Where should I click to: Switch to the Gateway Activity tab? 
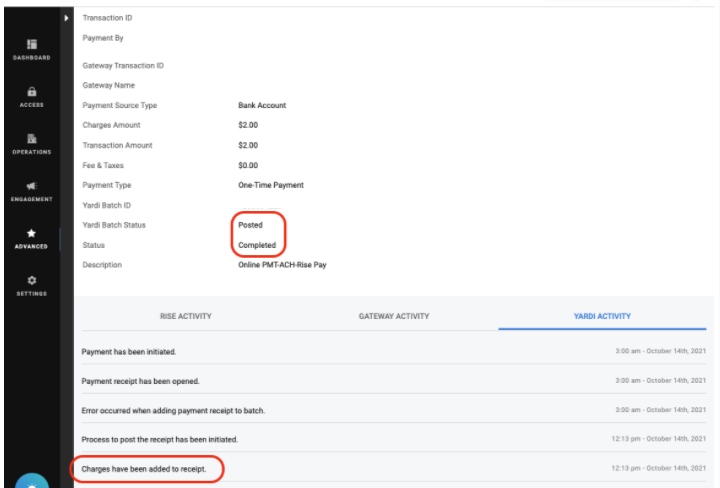[x=394, y=316]
